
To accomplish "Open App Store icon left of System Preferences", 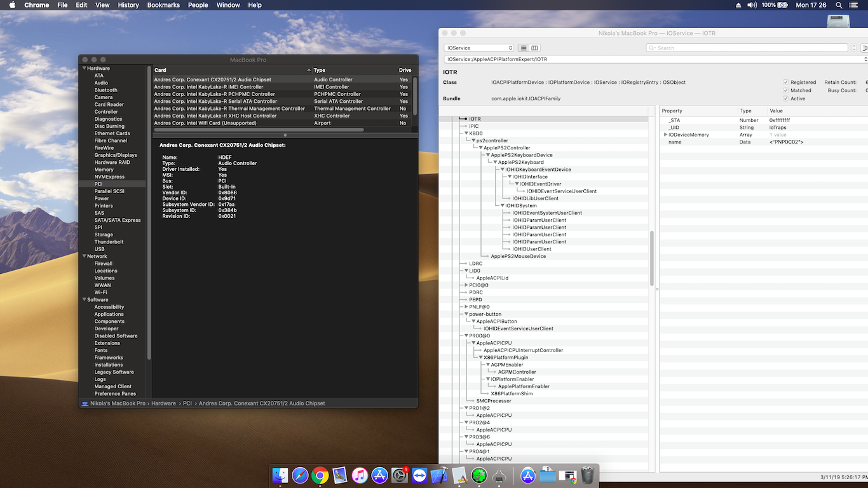I will (x=379, y=475).
